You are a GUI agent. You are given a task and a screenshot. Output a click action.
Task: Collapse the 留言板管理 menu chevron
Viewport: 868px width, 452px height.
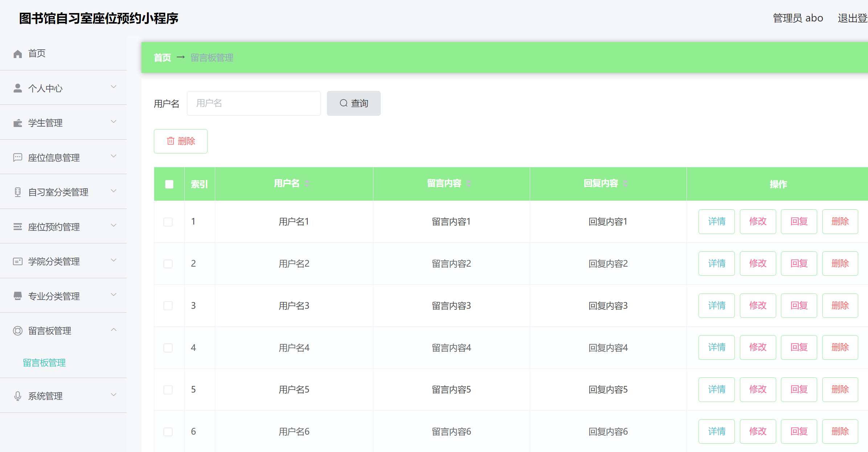114,330
